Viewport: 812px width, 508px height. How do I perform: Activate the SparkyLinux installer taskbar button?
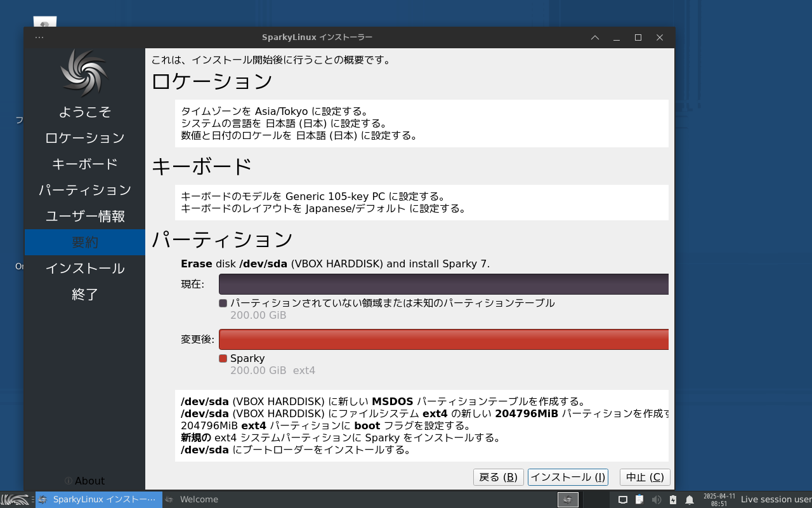click(98, 500)
